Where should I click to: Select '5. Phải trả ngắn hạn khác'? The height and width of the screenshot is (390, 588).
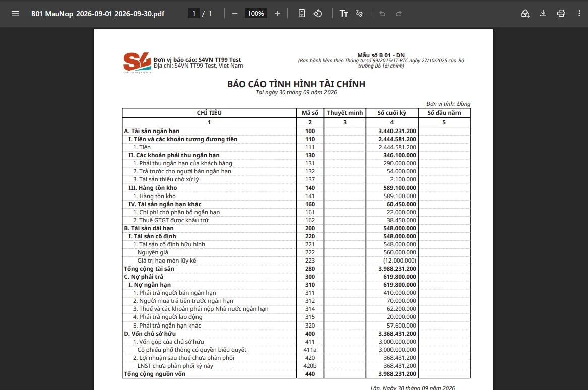click(167, 326)
